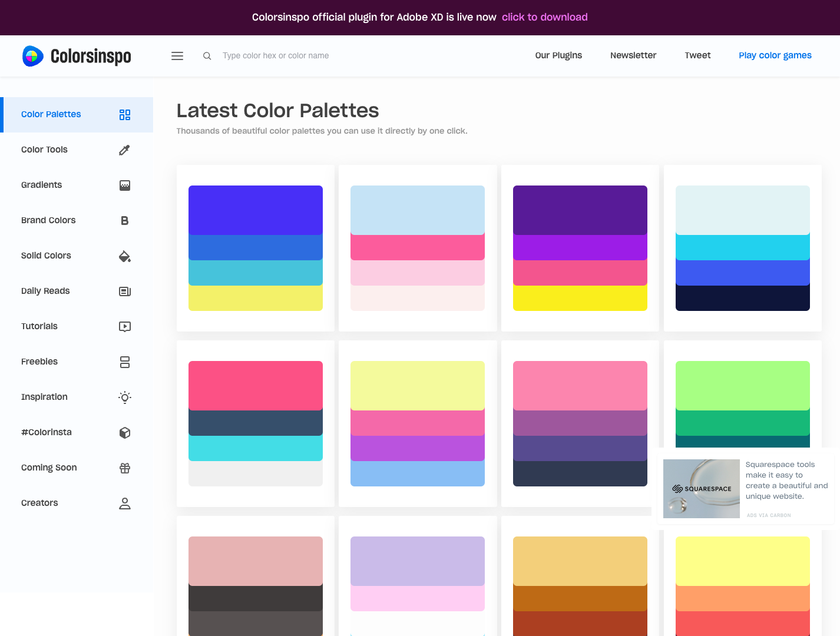
Task: Click the Inspiration lightbulb icon
Action: [x=124, y=397]
